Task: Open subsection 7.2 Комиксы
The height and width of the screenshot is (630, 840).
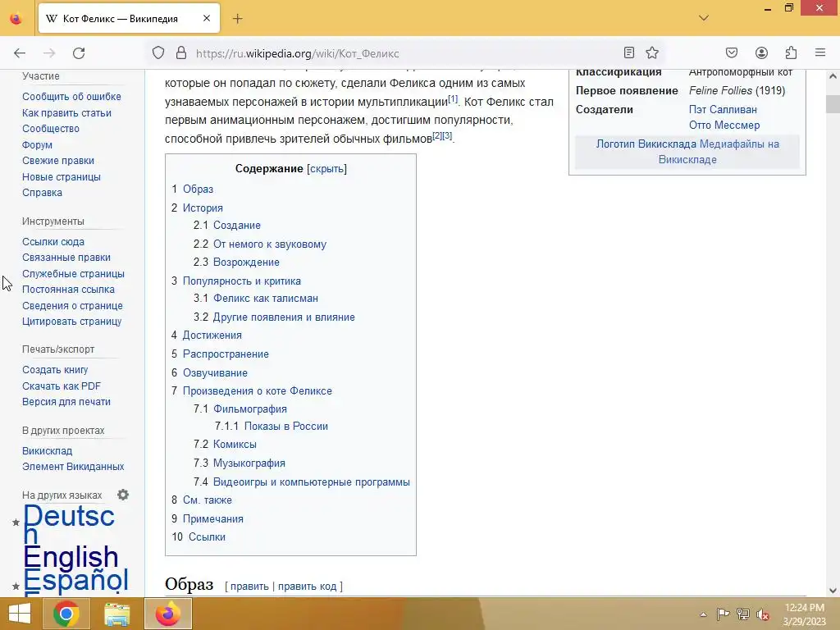Action: click(x=235, y=445)
